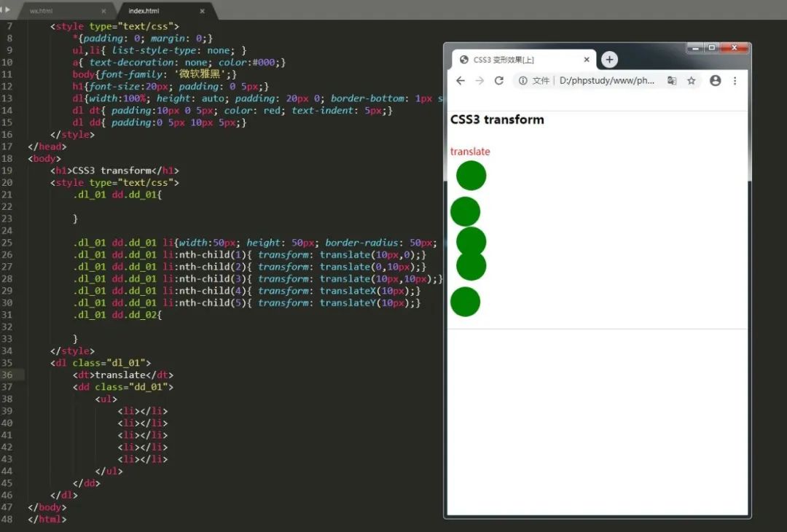Reload the browser page
The width and height of the screenshot is (787, 532).
(x=499, y=81)
